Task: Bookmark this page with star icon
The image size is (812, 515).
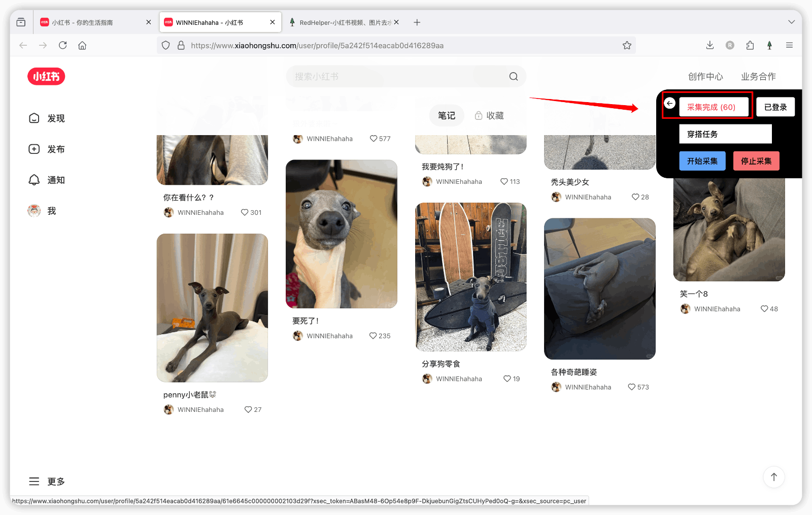Action: point(627,45)
